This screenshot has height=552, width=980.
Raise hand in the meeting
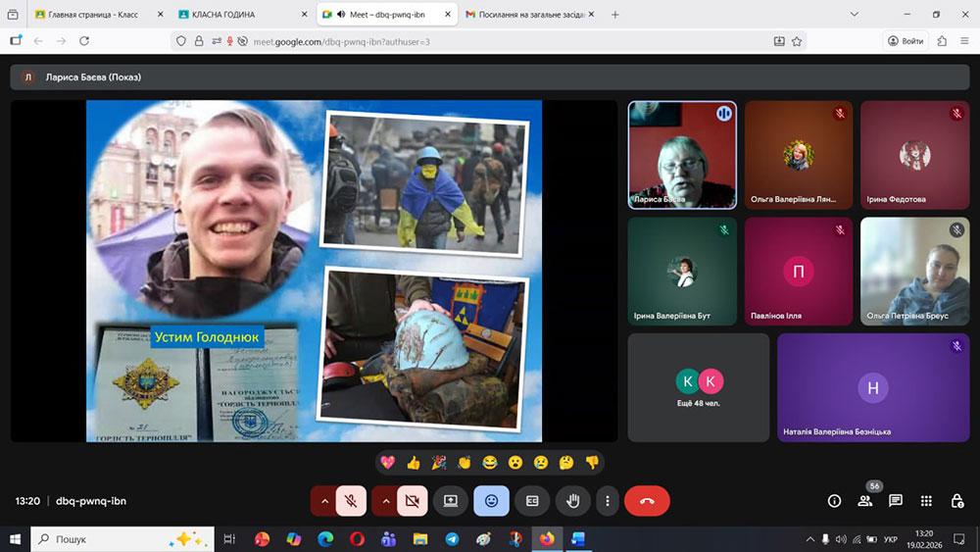pyautogui.click(x=573, y=501)
